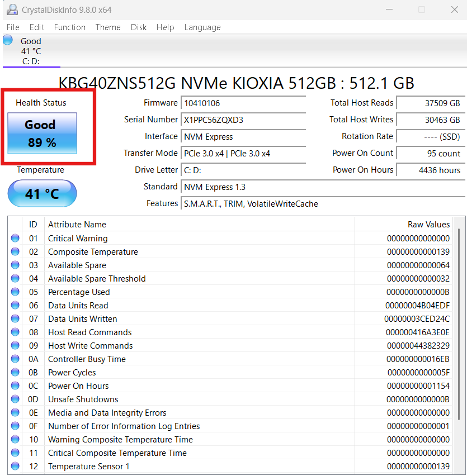Click the drive health circle above the C: D: label

pos(7,39)
